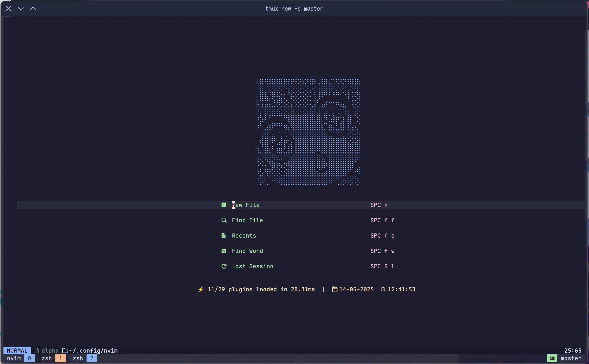589x364 pixels.
Task: Click the New File plus icon
Action: [224, 205]
